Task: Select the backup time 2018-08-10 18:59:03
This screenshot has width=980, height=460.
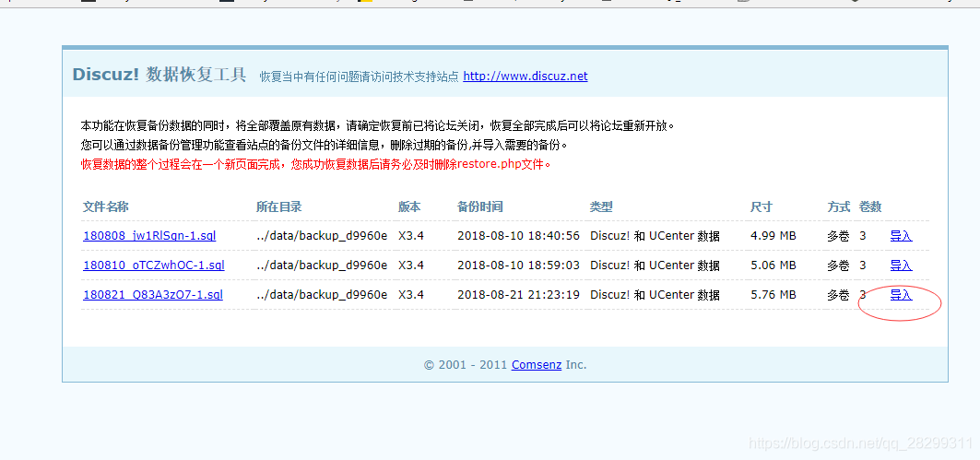Action: [x=519, y=265]
